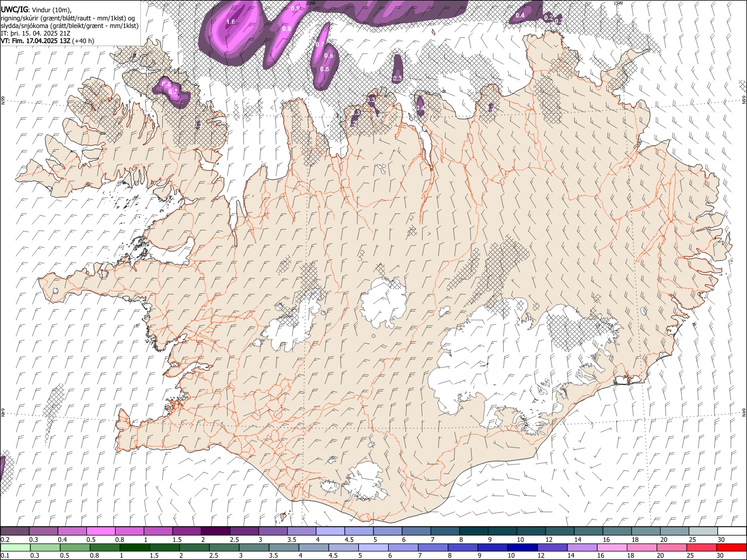Pick pink rain swatch 16 to 18
Viewport: 747px width, 560px height.
(612, 547)
